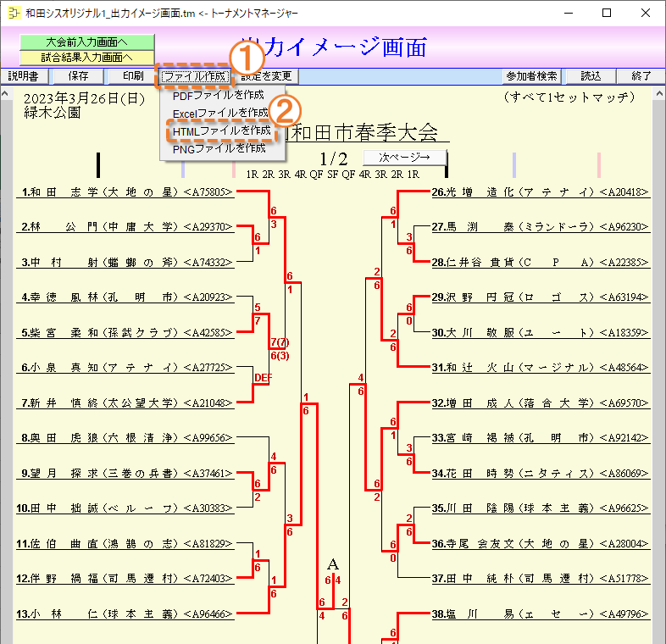Click player 9.望月 探求 entry
Viewport: 666px width, 644px height.
(x=126, y=473)
